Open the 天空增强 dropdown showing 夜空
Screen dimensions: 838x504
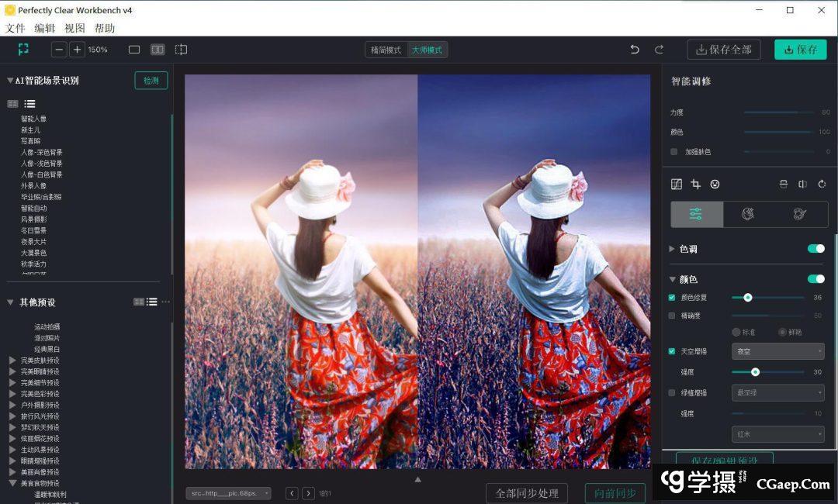click(777, 351)
